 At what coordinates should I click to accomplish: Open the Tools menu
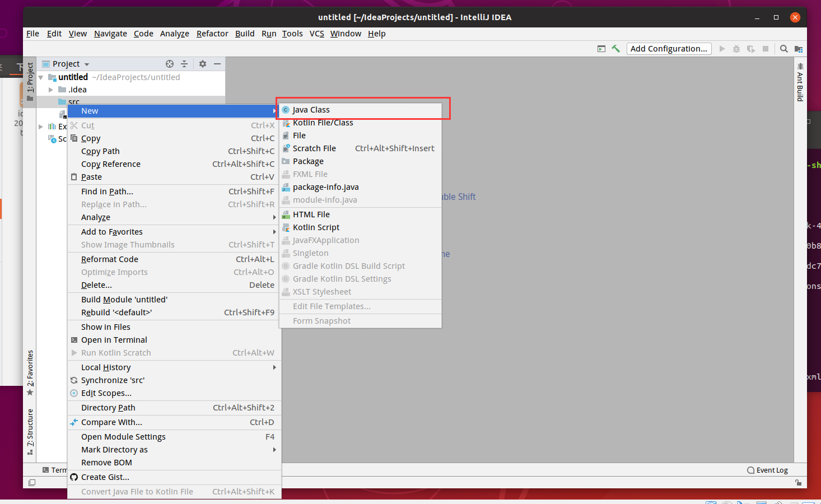[x=292, y=34]
